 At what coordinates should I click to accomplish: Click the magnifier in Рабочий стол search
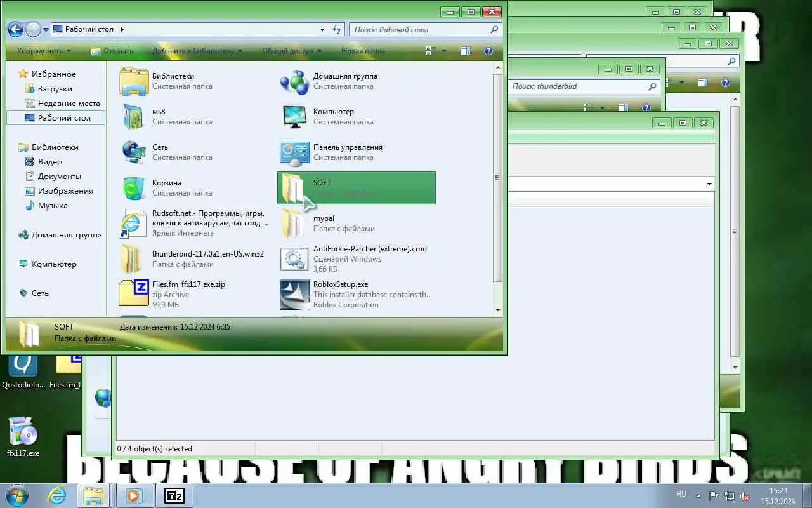click(495, 29)
